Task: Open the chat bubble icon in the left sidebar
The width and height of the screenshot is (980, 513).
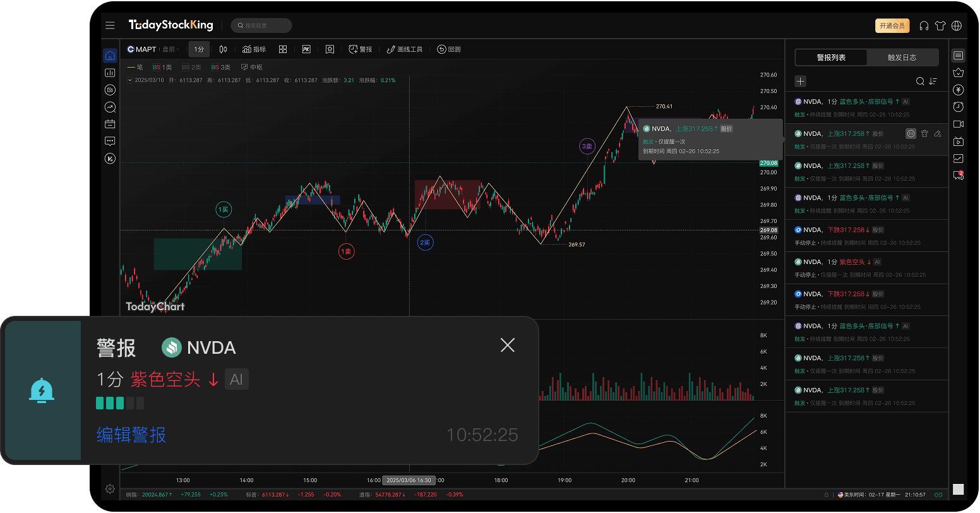Action: 110,141
